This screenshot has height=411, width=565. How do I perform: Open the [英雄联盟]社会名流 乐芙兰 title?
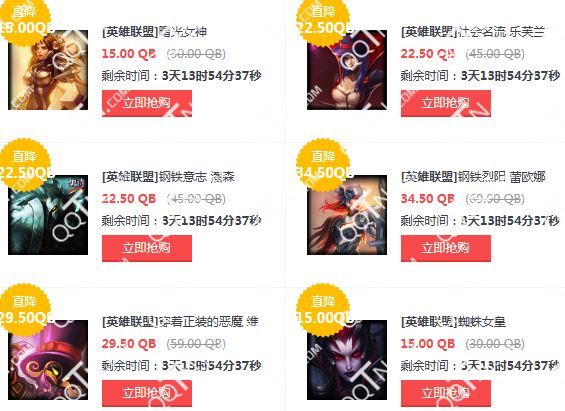473,32
